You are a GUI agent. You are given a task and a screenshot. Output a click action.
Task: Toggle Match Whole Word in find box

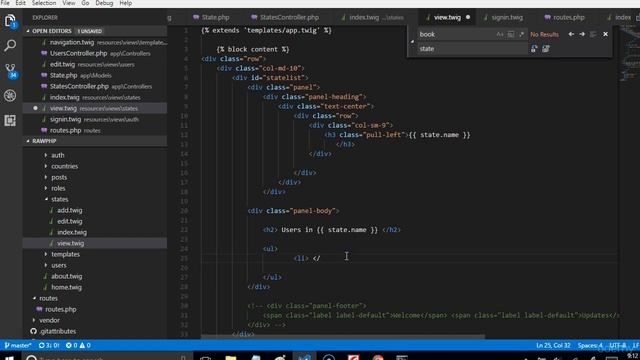tap(511, 34)
